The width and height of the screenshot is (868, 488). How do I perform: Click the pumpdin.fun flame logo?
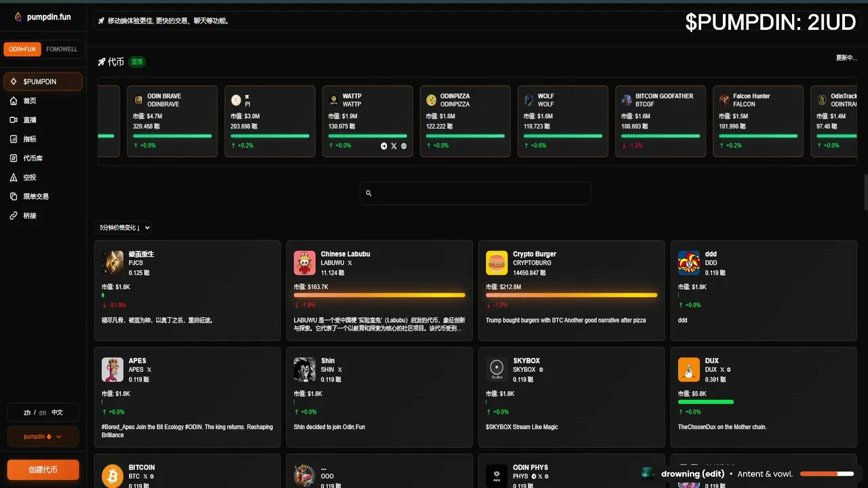18,16
